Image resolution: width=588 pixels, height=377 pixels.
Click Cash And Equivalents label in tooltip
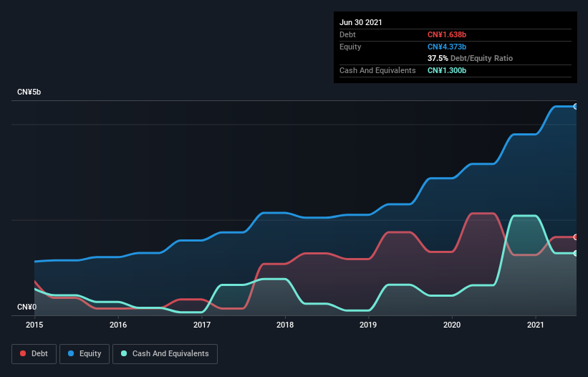pos(377,70)
